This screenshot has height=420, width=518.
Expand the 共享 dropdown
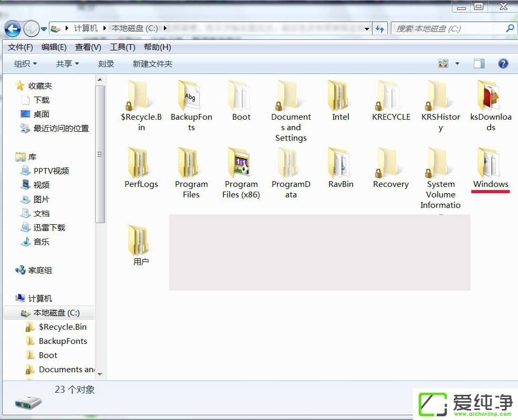(x=67, y=64)
